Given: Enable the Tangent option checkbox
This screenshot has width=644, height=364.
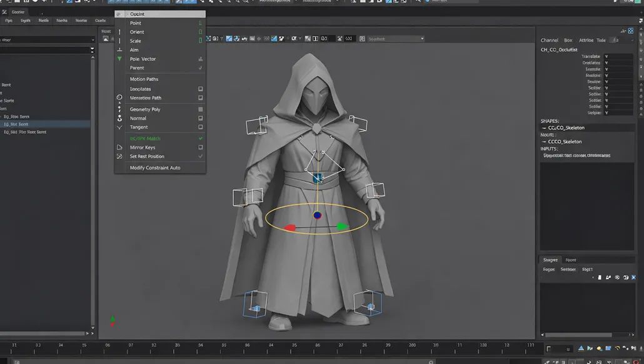Looking at the screenshot, I should click(x=200, y=127).
